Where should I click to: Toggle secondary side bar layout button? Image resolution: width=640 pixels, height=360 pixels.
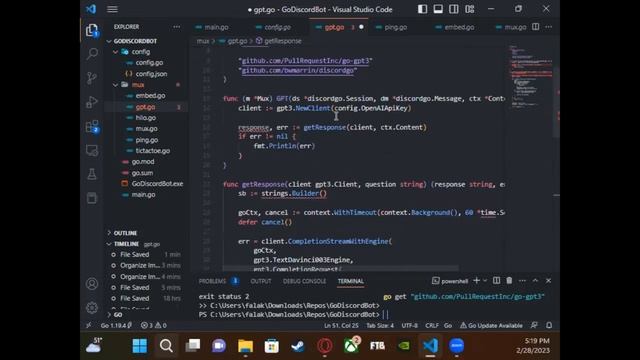[x=453, y=9]
